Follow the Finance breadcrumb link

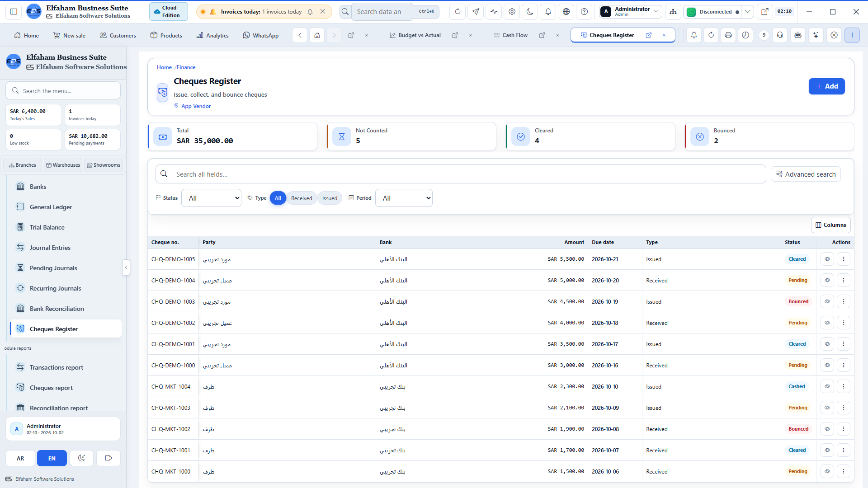pos(186,67)
